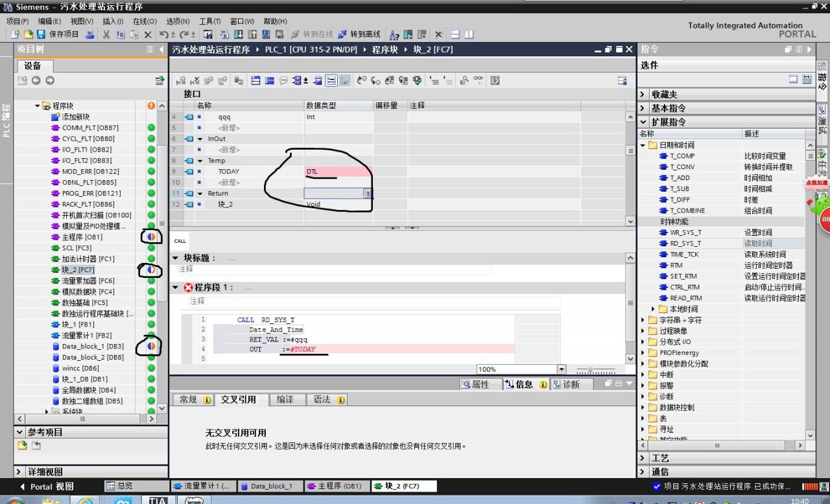Open the 在线(O) menu
The width and height of the screenshot is (830, 504).
click(x=145, y=21)
